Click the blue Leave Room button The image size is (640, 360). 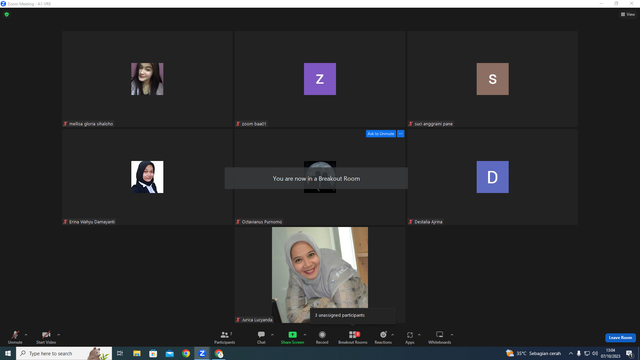click(620, 338)
